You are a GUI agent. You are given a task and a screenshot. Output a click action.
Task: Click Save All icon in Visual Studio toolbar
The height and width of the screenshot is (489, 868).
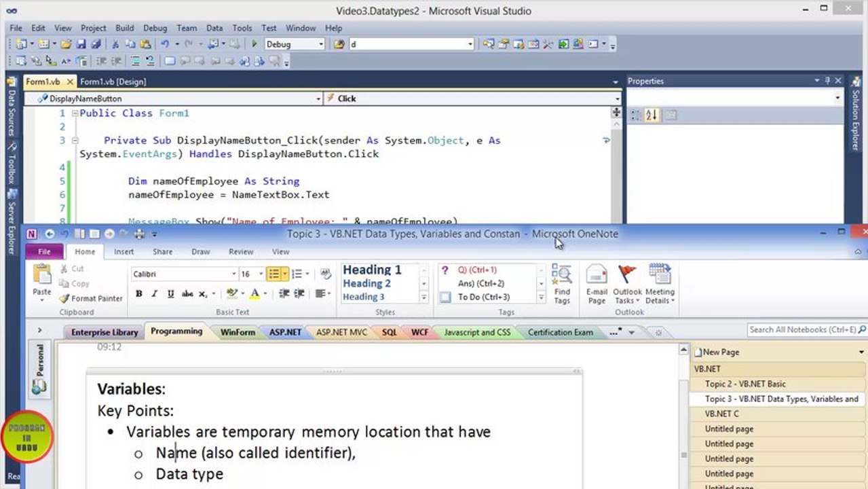coord(96,44)
